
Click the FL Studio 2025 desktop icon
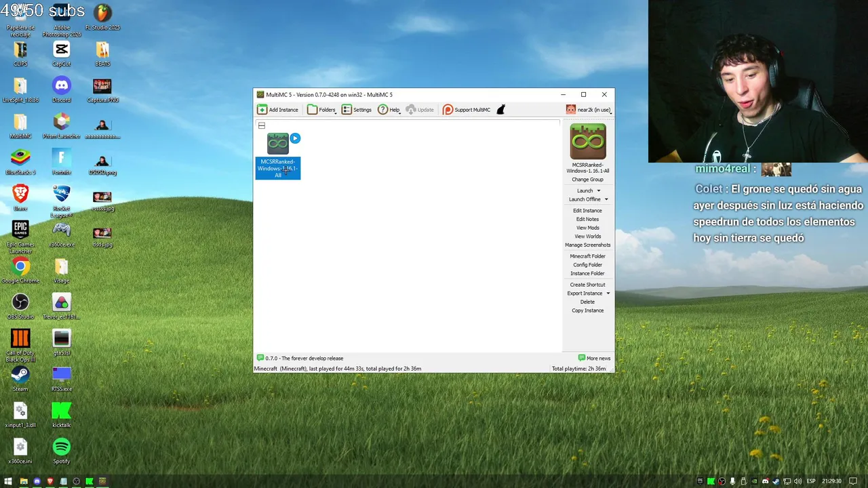click(102, 18)
